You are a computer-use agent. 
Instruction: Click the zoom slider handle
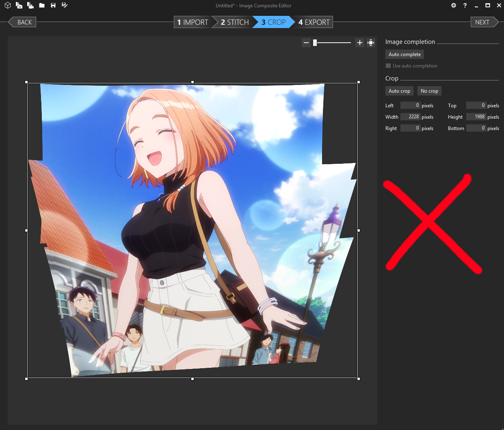point(315,43)
